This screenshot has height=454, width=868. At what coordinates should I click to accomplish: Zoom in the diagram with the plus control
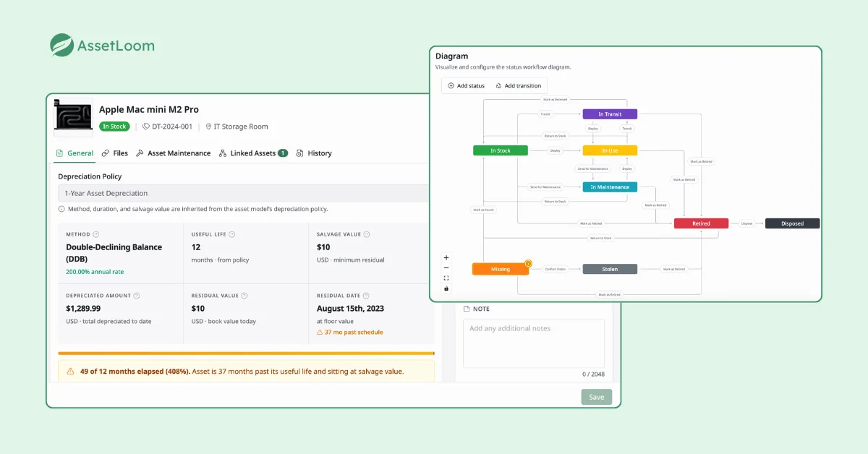coord(446,257)
